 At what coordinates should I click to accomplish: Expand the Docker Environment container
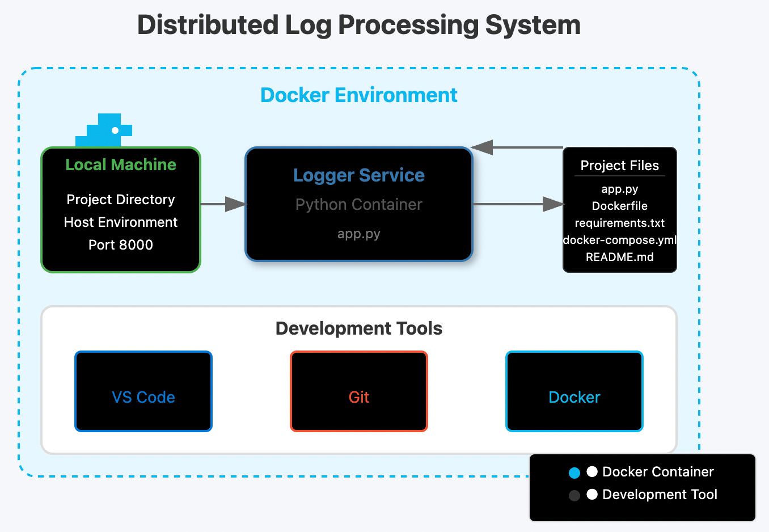click(358, 95)
